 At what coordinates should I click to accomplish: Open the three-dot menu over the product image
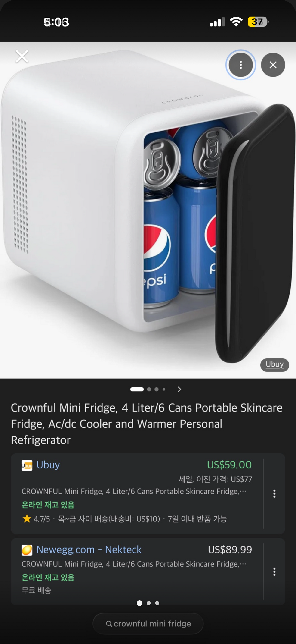pos(240,65)
